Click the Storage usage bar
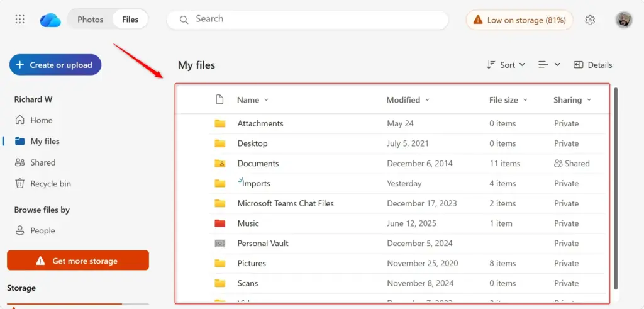Viewport: 644px width, 309px height. pos(78,304)
